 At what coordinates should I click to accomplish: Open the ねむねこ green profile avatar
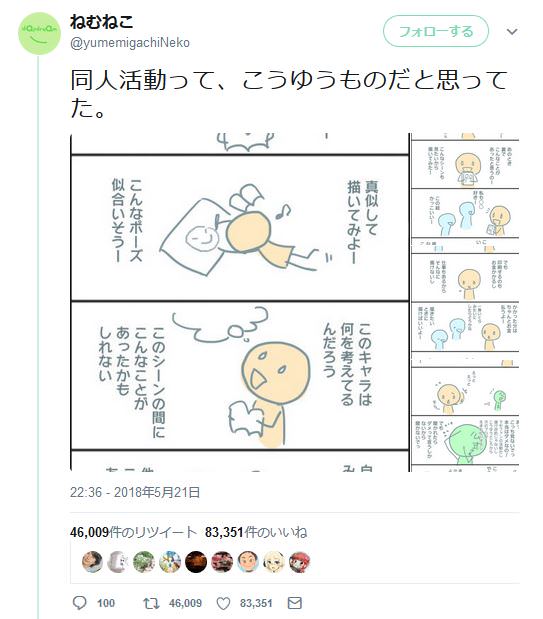(39, 33)
